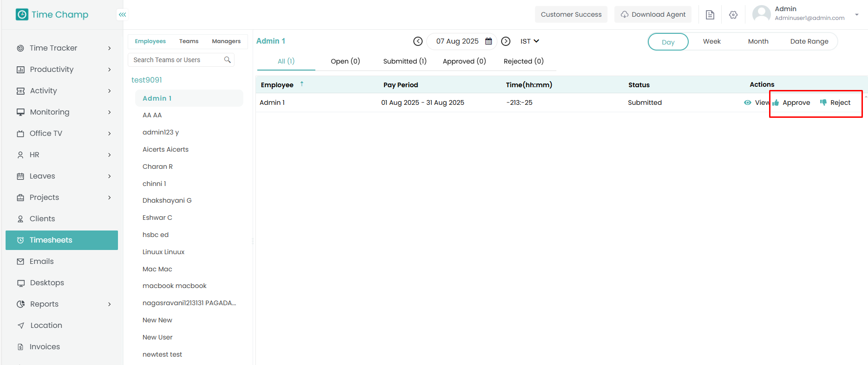Click the Download Agent button

point(653,14)
